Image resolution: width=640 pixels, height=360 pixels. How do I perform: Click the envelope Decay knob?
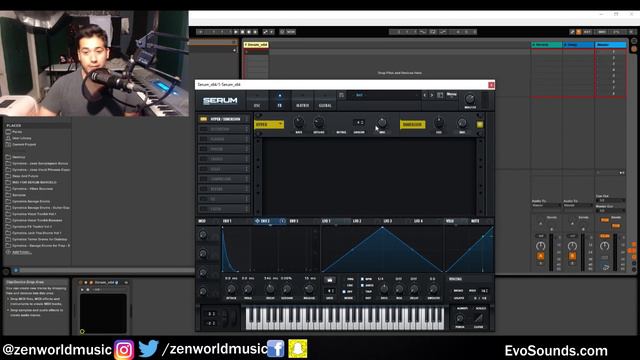click(x=270, y=289)
